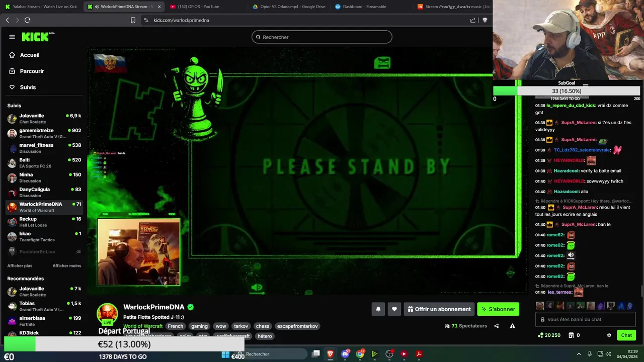Open Brave browser in the taskbar

[x=330, y=354]
